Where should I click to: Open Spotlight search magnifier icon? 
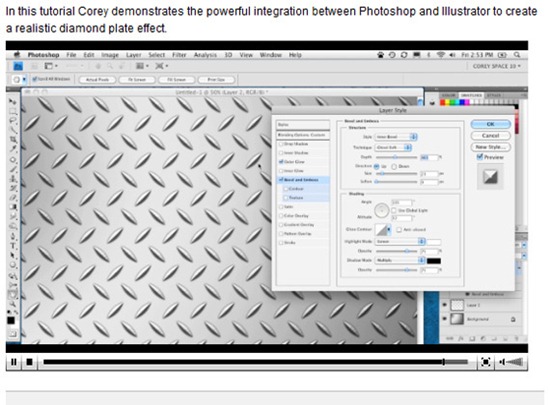pyautogui.click(x=517, y=55)
